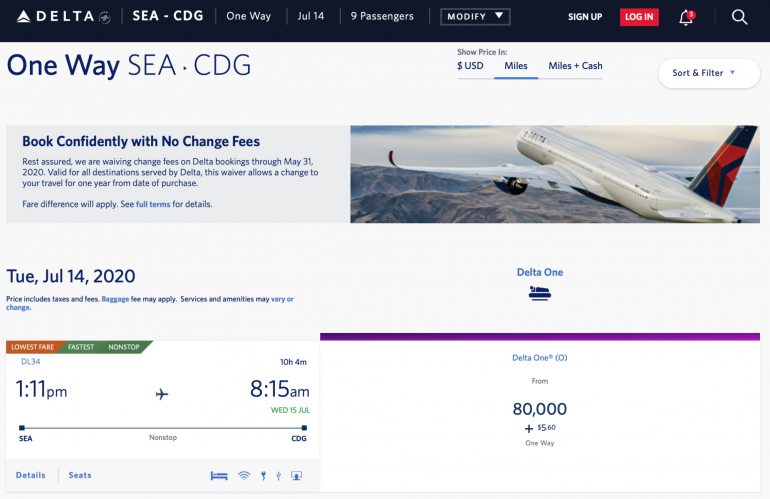Show prices in $ USD
The image size is (770, 499).
point(470,66)
